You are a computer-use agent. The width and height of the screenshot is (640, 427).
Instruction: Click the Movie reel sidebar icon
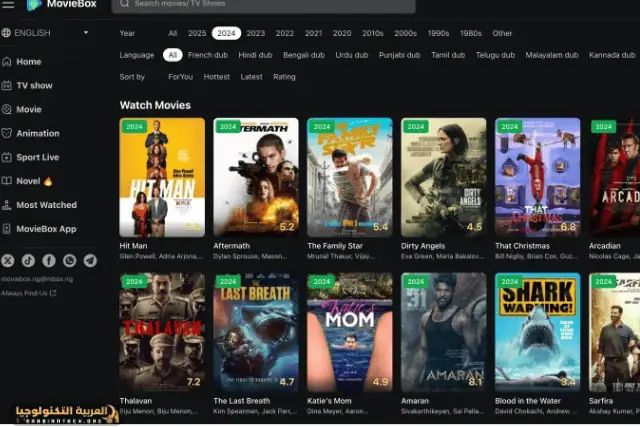(x=7, y=109)
